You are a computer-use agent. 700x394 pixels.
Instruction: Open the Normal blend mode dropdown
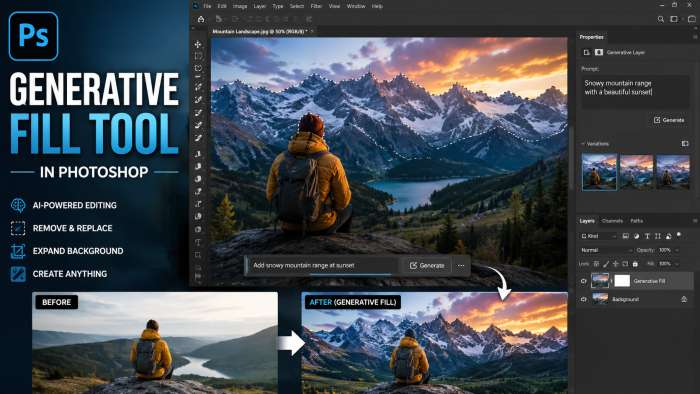pos(606,250)
